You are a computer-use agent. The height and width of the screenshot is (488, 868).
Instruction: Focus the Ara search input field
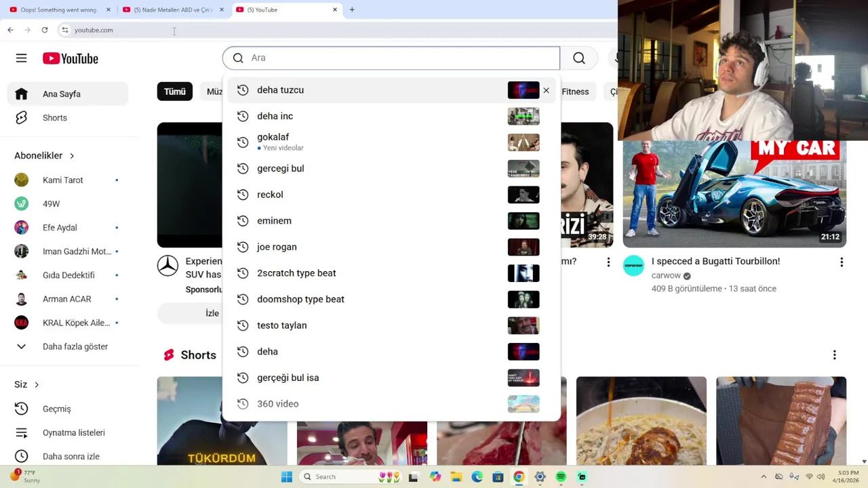tap(391, 58)
